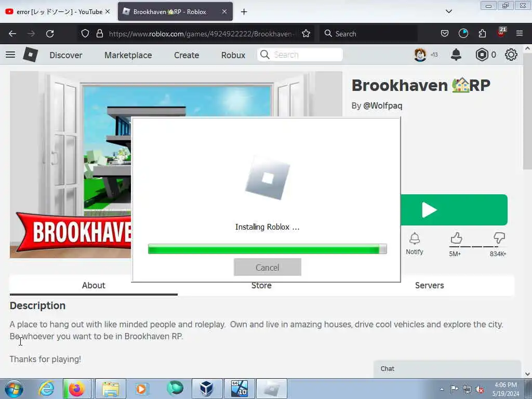532x399 pixels.
Task: Show hidden system tray icons
Action: [442, 389]
